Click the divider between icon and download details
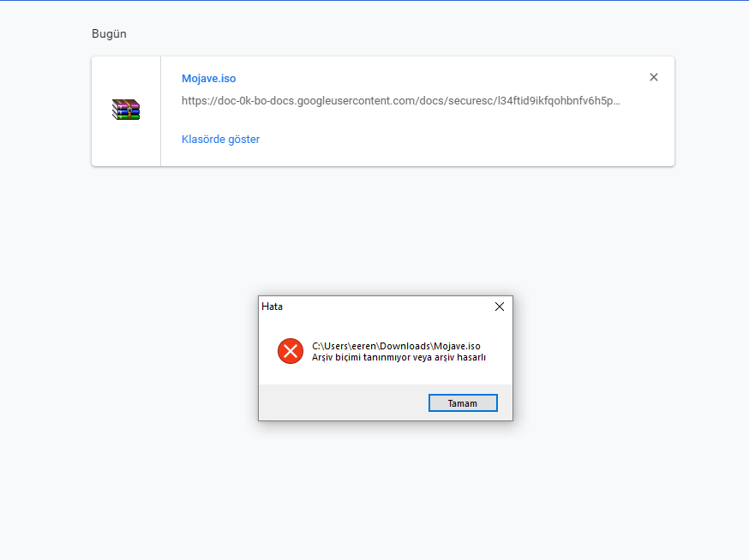This screenshot has width=749, height=560. coord(160,111)
